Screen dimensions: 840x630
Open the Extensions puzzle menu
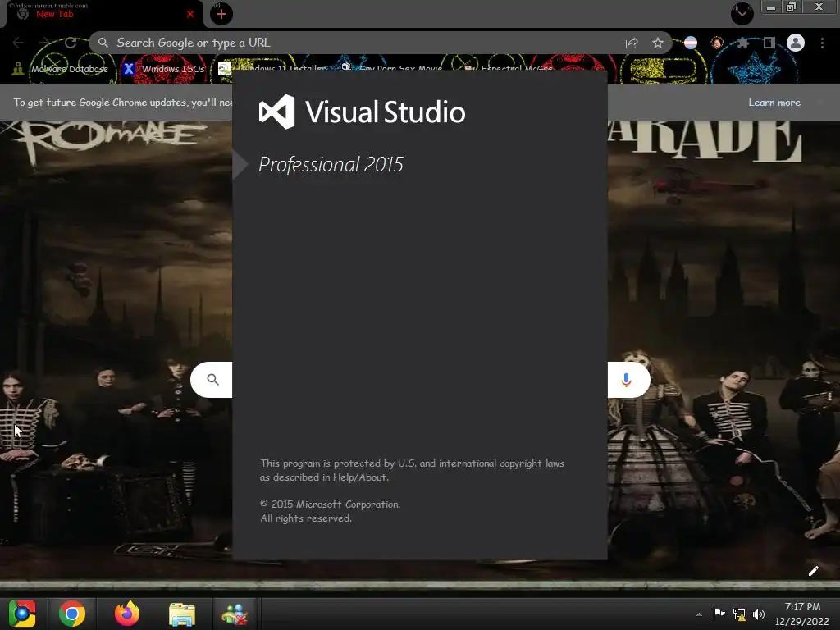742,43
